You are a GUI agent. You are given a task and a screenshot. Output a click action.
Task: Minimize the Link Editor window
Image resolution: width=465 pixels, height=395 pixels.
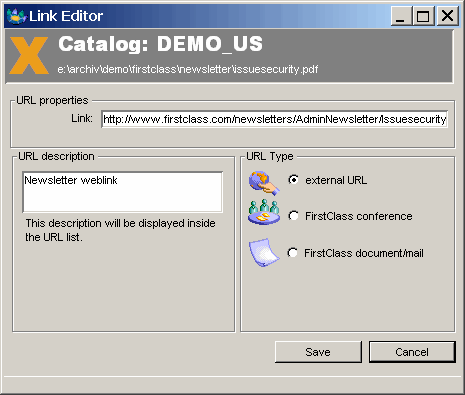coord(400,16)
